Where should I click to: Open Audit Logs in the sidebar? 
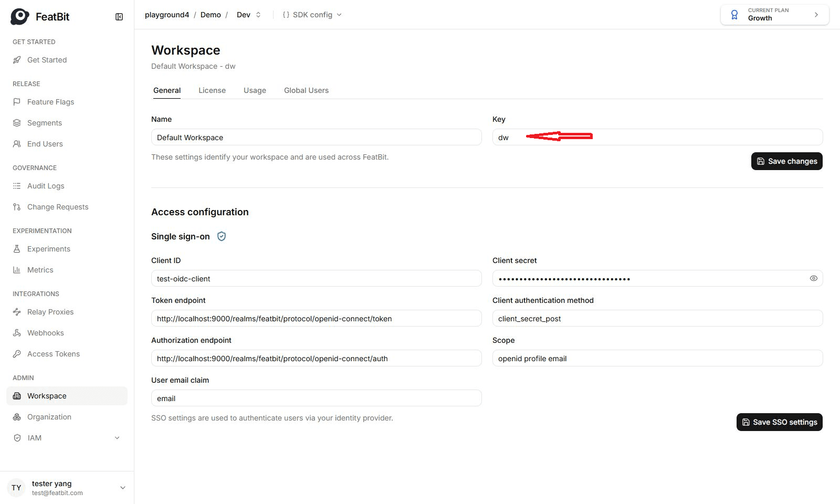point(67,186)
